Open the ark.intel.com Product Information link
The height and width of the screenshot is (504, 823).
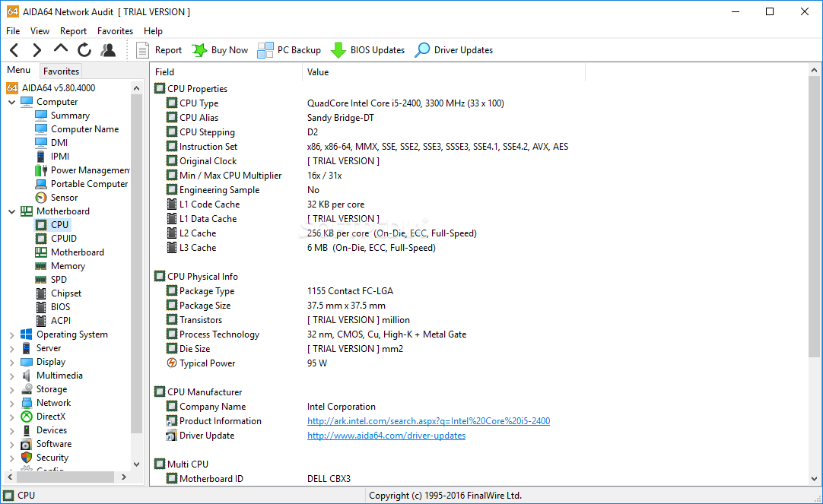click(x=428, y=421)
